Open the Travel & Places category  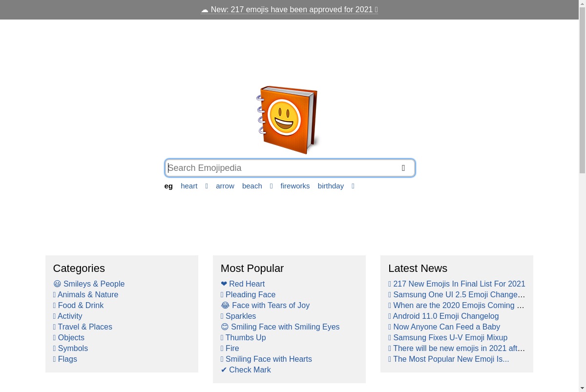83,327
